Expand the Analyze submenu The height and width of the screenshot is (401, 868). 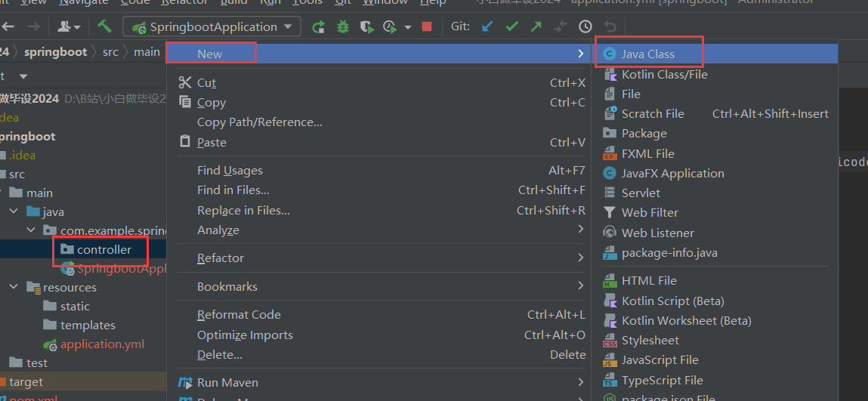(x=379, y=230)
